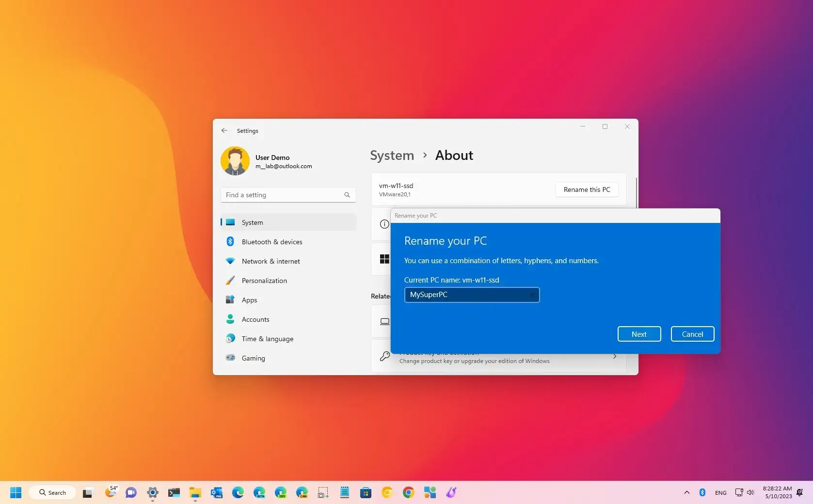
Task: Open the PC name field dropdown arrow
Action: click(532, 295)
